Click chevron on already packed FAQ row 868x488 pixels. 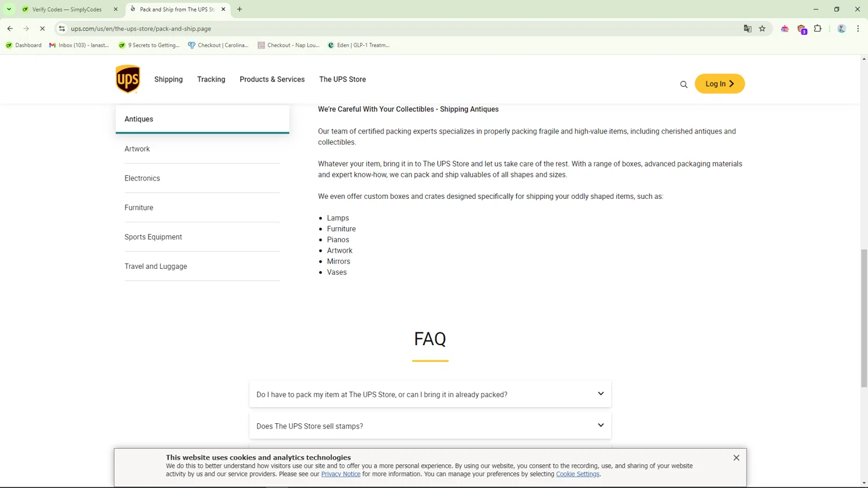(601, 394)
